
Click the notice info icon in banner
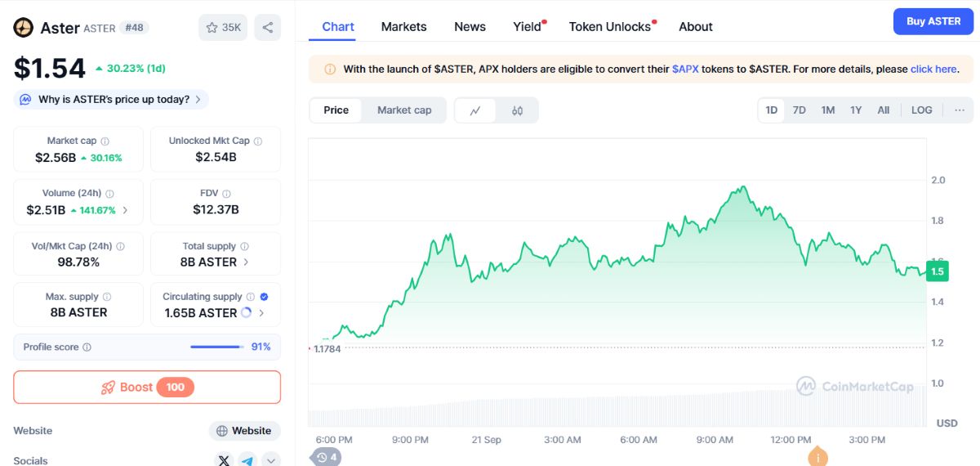pos(330,69)
